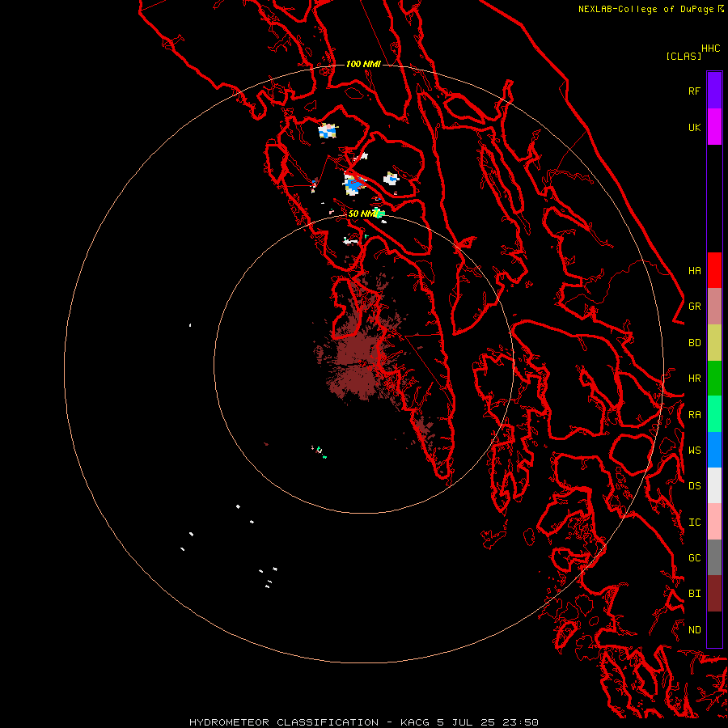
Task: Click the UK magenta legend swatch
Action: click(714, 127)
